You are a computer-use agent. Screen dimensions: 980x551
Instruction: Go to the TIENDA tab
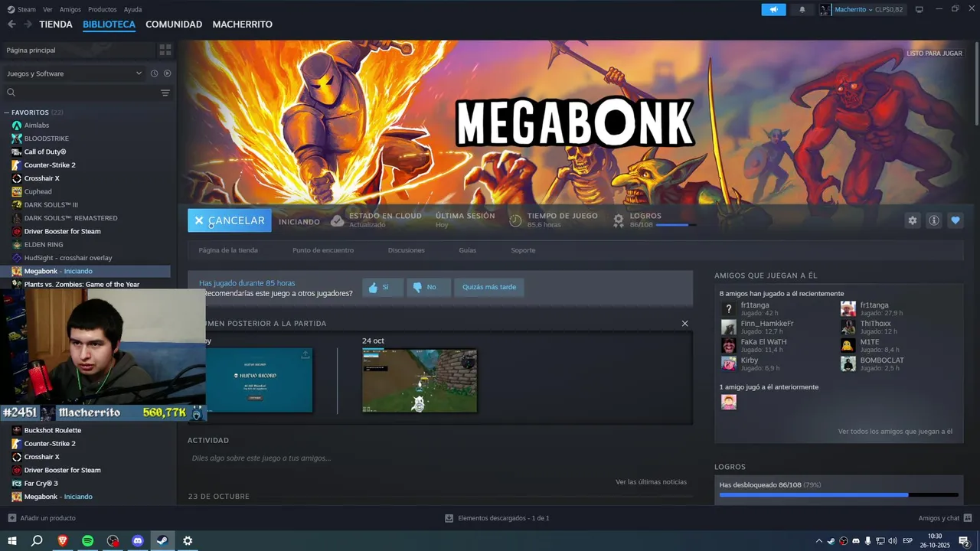coord(56,24)
